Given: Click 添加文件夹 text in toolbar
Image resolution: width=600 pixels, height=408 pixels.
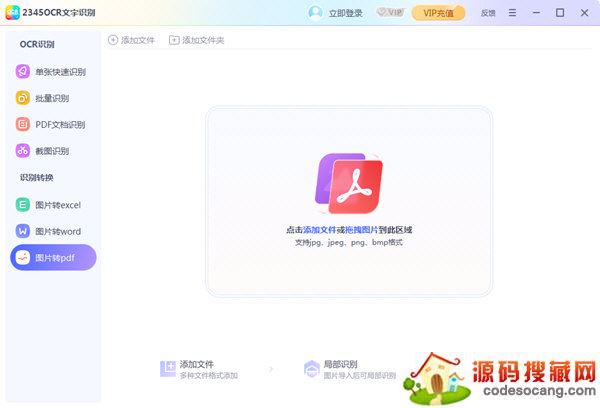Looking at the screenshot, I should pos(203,40).
